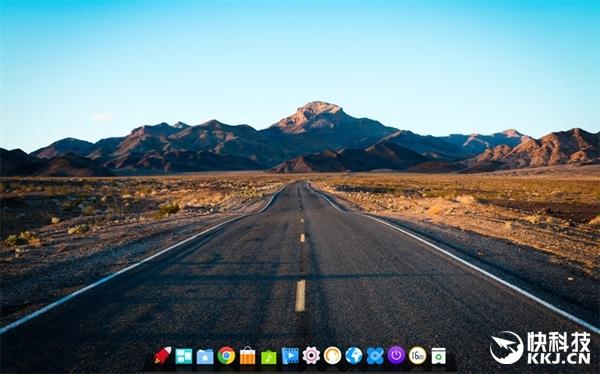Open the blue globe network icon
Viewport: 600px width, 374px height.
point(354,356)
